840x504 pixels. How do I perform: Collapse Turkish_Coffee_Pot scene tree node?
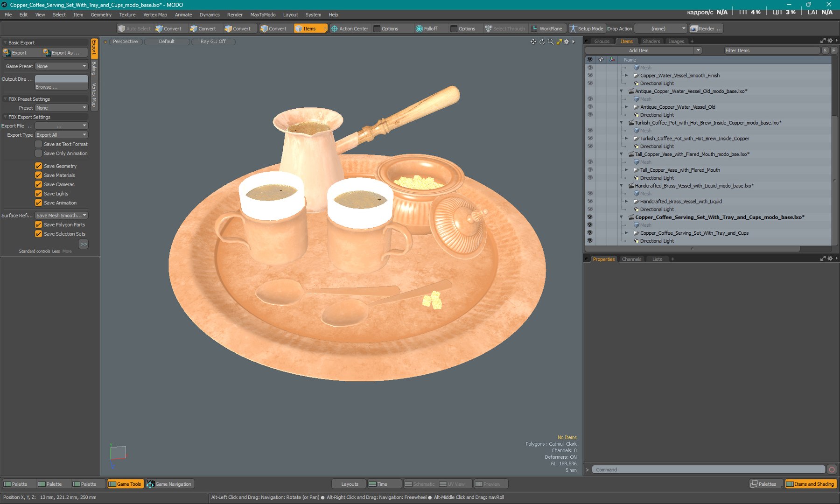621,123
